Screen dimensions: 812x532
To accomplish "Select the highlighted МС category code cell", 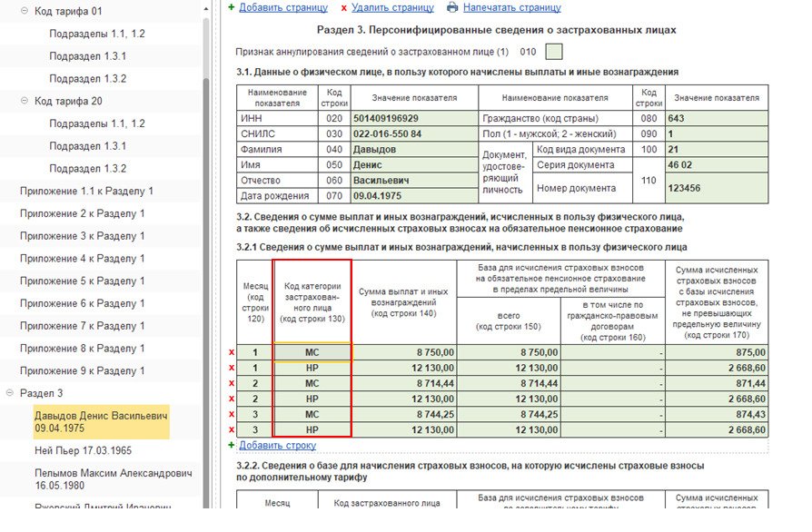I will coord(312,352).
